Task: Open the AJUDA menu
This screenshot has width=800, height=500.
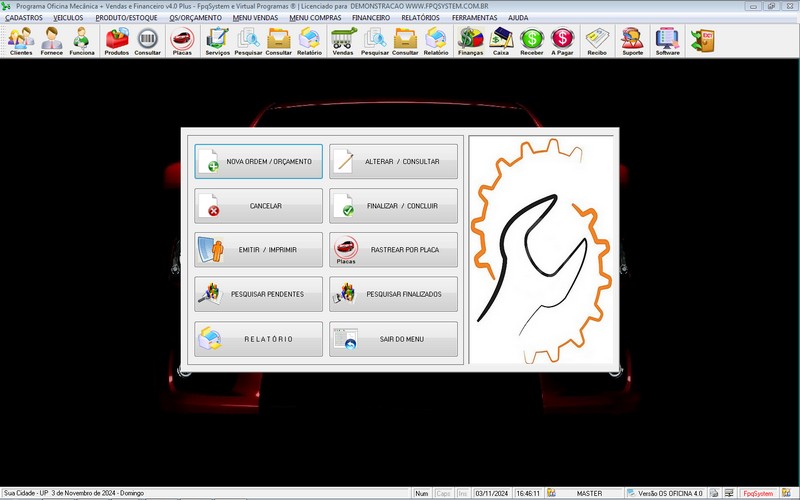Action: [518, 17]
